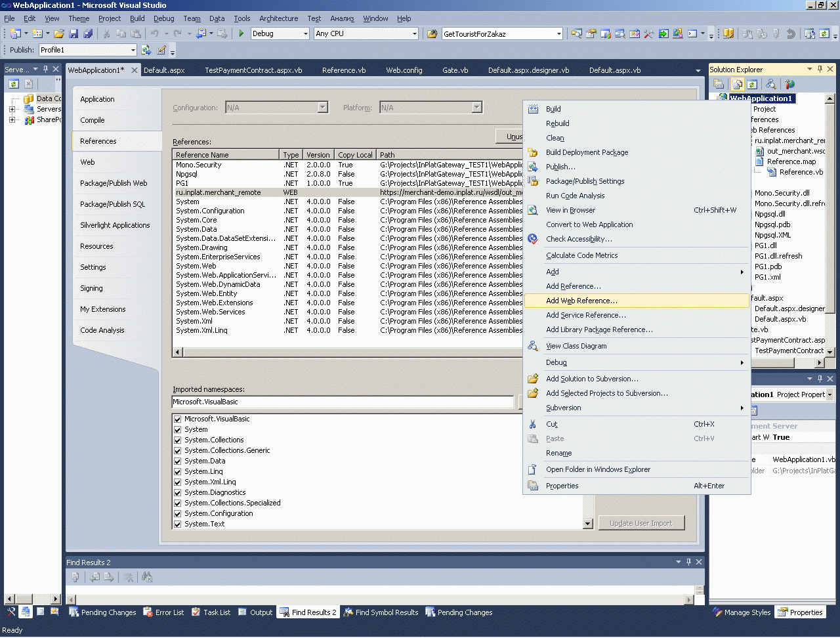Sort references by the Reference Name column header

tap(226, 155)
